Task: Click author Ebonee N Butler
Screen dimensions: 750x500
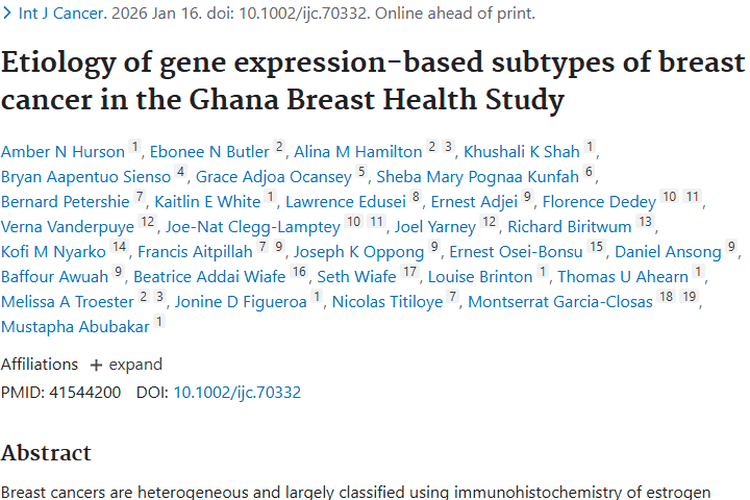Action: point(209,152)
